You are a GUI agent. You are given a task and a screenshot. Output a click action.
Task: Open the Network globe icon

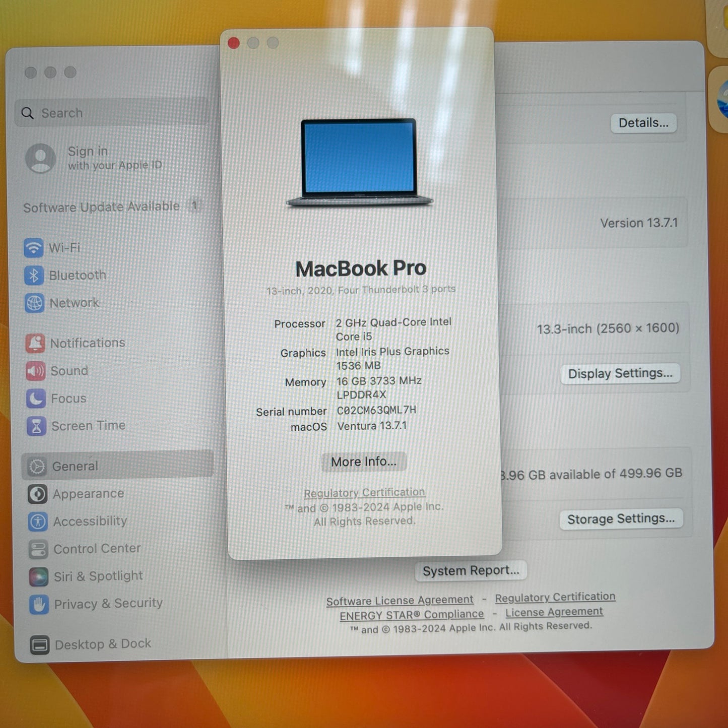pos(34,303)
